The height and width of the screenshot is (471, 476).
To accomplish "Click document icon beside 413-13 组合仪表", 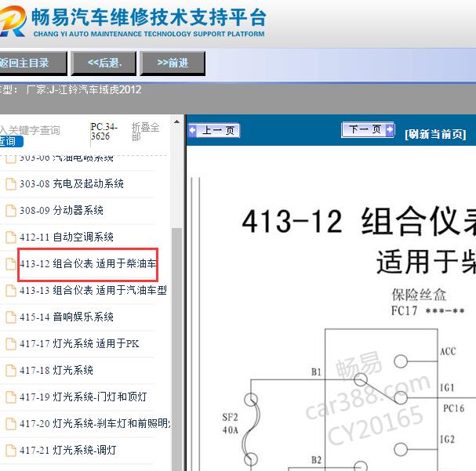I will click(x=11, y=291).
